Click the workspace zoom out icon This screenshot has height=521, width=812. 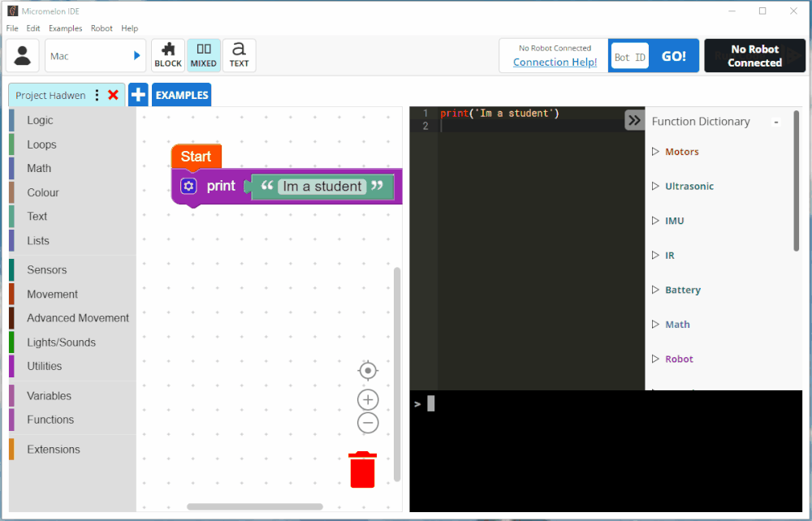click(368, 423)
